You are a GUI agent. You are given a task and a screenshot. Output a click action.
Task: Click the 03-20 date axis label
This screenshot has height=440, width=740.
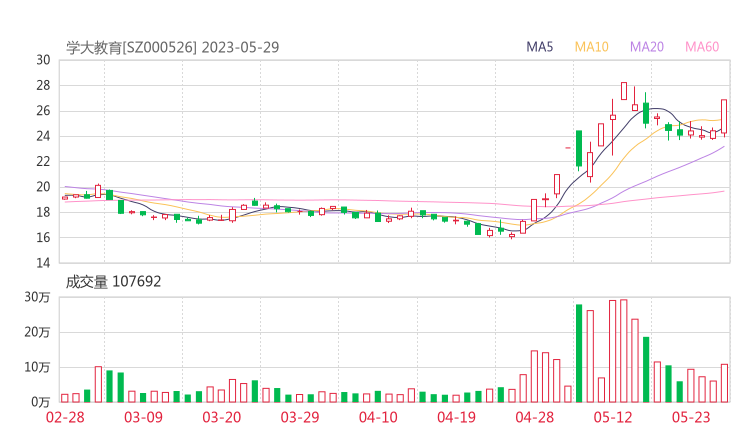click(x=222, y=417)
